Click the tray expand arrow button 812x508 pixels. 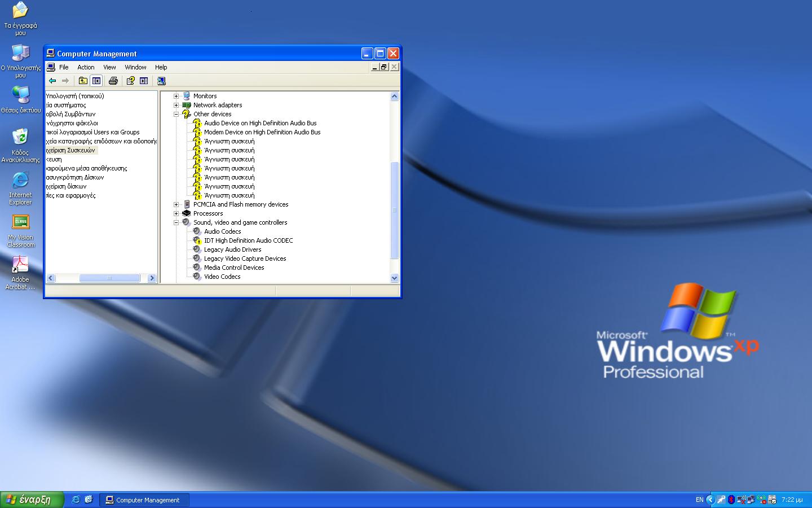[x=710, y=500]
